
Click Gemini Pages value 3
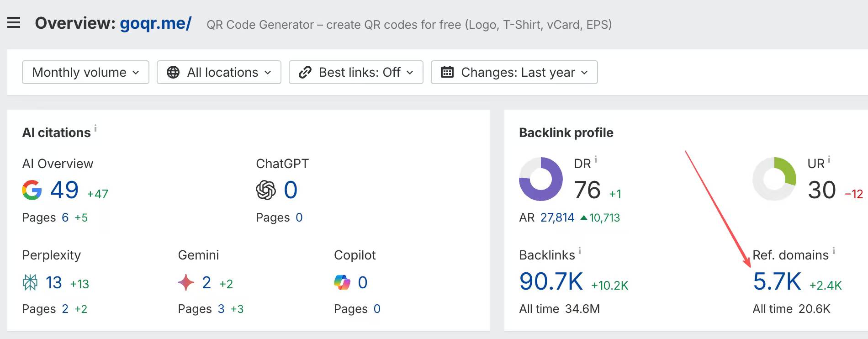click(x=221, y=309)
